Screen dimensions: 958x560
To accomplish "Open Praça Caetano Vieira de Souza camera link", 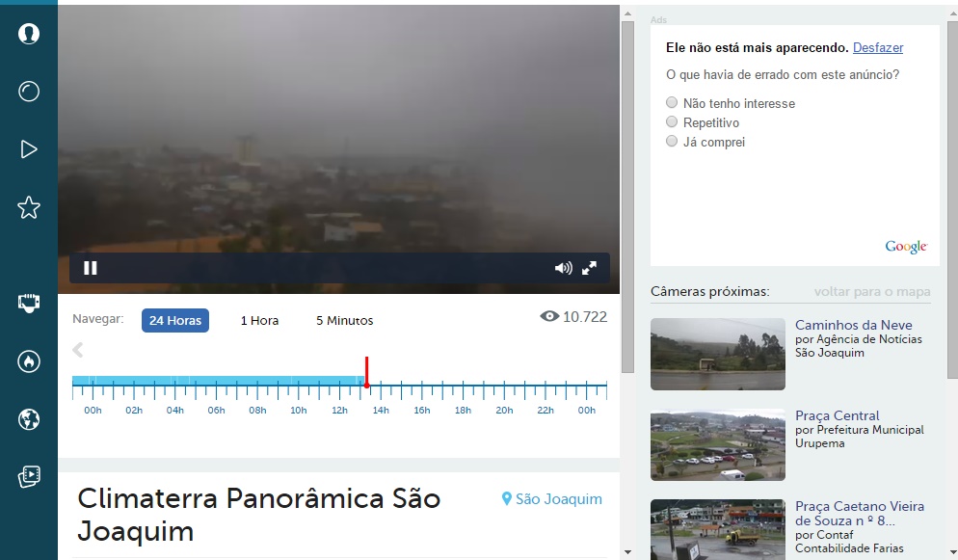I will (860, 514).
